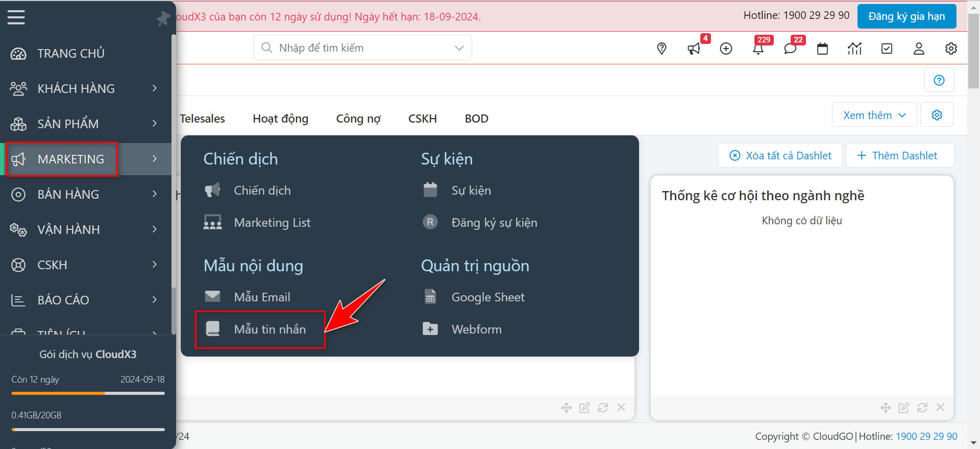Open the chat messages icon
Viewport: 980px width, 449px height.
click(790, 49)
